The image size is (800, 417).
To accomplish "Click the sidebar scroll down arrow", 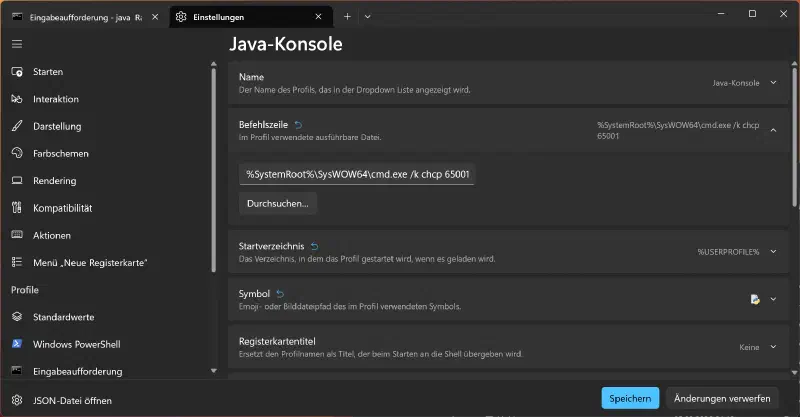I will 213,371.
